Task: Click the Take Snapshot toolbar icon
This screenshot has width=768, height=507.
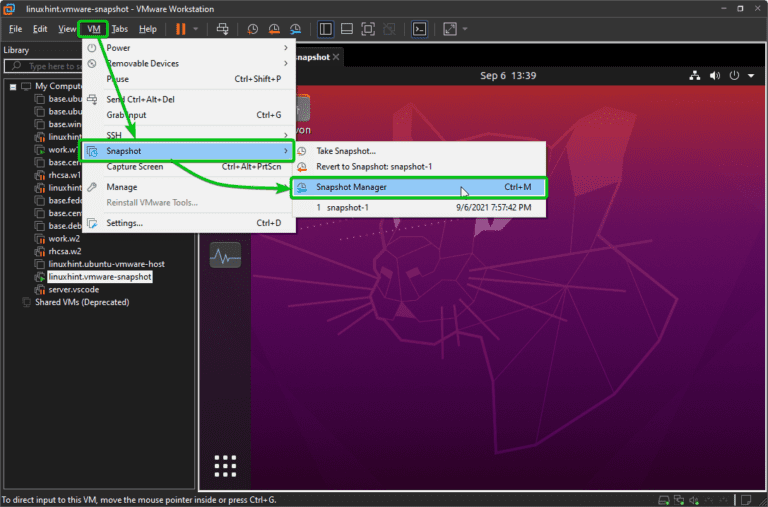Action: tap(253, 29)
